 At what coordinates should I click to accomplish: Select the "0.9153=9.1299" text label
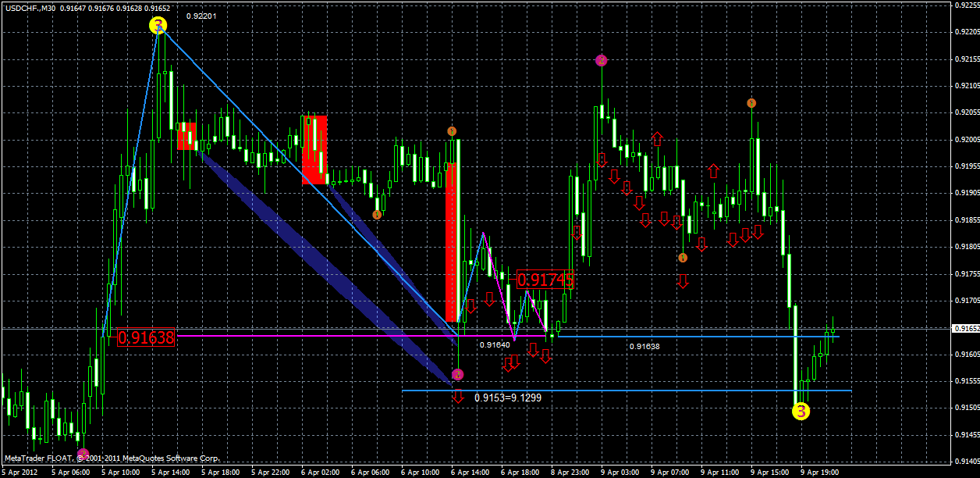tap(509, 397)
